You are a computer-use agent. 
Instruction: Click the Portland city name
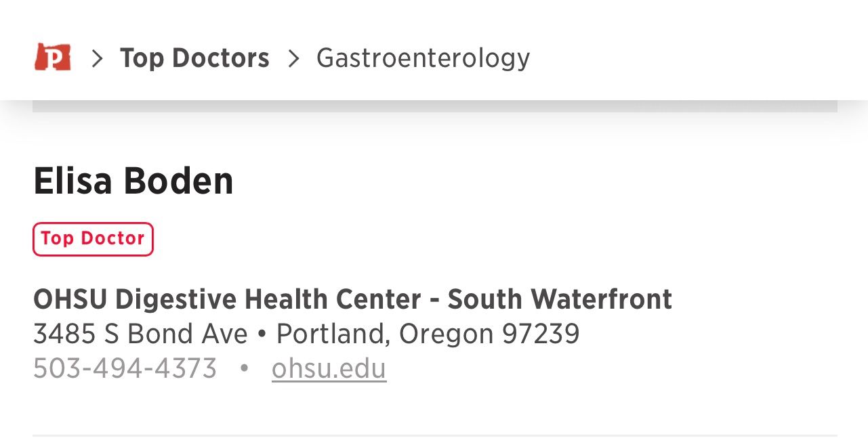click(333, 334)
